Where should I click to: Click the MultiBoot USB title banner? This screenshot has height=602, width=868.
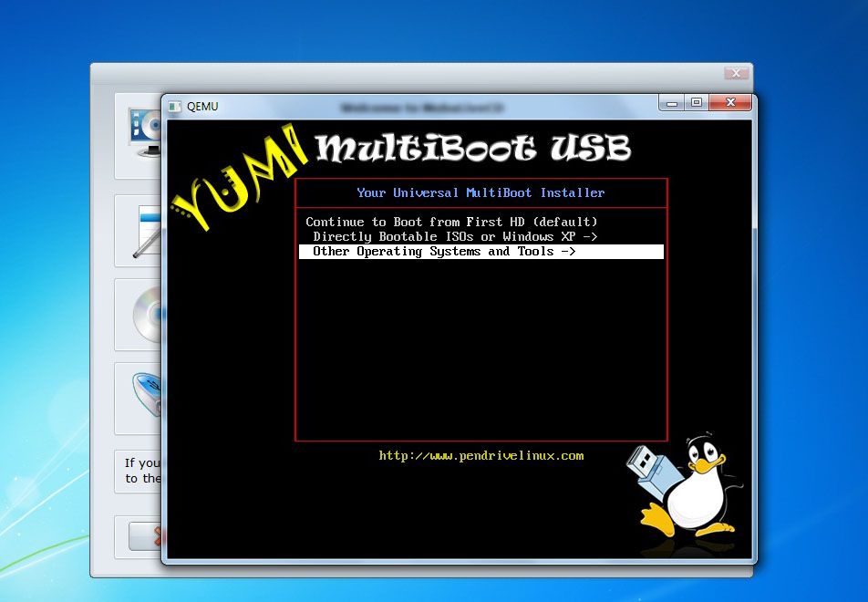pyautogui.click(x=472, y=149)
